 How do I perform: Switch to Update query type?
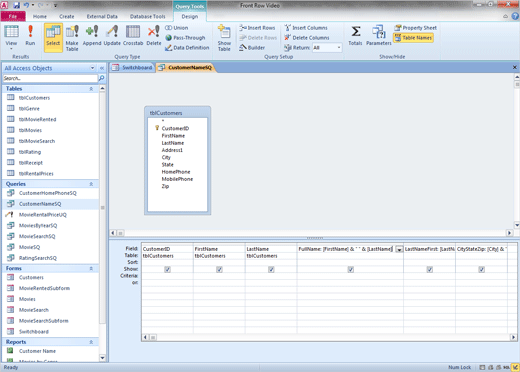point(112,36)
